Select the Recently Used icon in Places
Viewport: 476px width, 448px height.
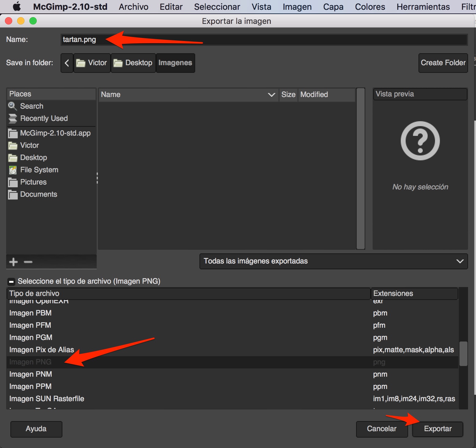[x=13, y=118]
